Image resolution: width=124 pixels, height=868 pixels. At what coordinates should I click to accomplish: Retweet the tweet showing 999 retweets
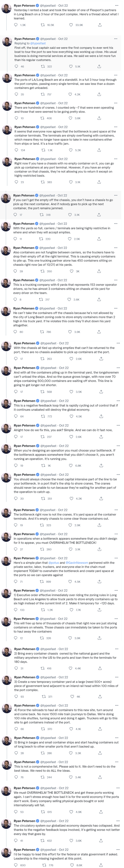[42, 582]
